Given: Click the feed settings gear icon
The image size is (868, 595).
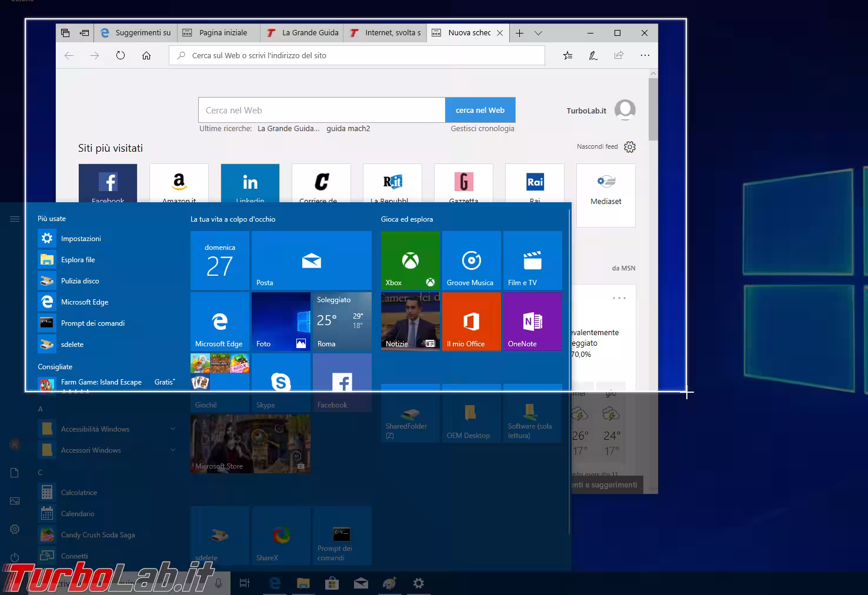Looking at the screenshot, I should click(x=630, y=147).
